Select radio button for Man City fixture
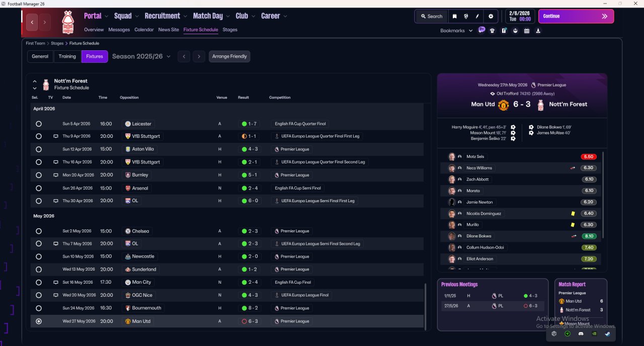Image resolution: width=644 pixels, height=346 pixels. (x=39, y=283)
